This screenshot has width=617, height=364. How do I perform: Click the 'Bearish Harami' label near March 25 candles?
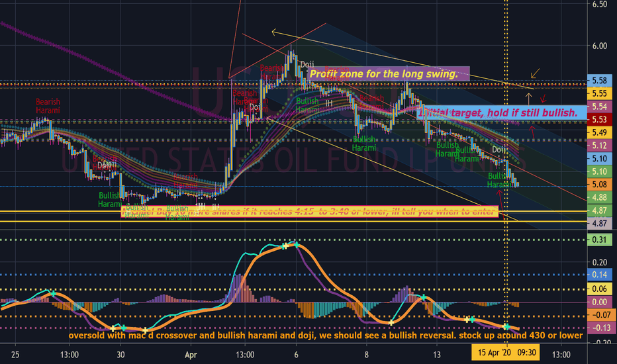(x=48, y=107)
